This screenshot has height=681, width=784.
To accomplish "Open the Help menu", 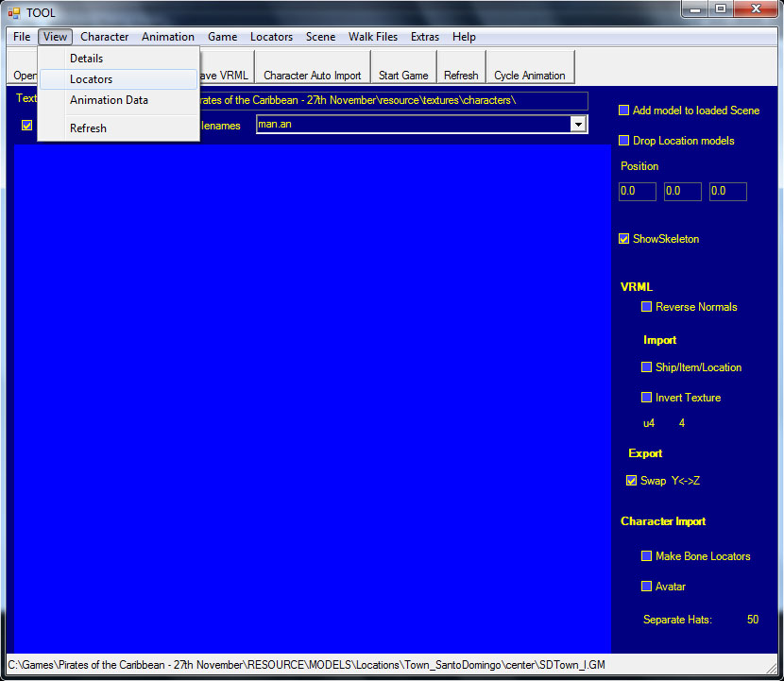I will 464,37.
